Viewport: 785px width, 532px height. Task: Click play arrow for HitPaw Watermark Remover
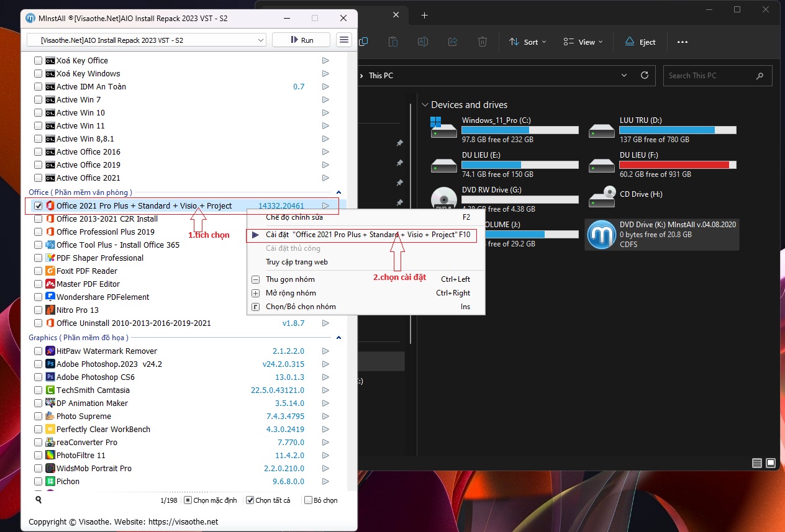(x=325, y=351)
